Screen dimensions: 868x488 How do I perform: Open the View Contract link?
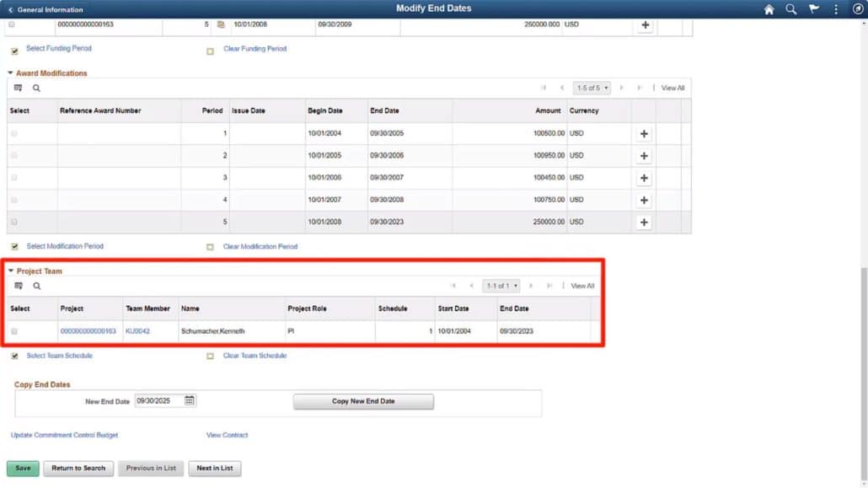[226, 435]
